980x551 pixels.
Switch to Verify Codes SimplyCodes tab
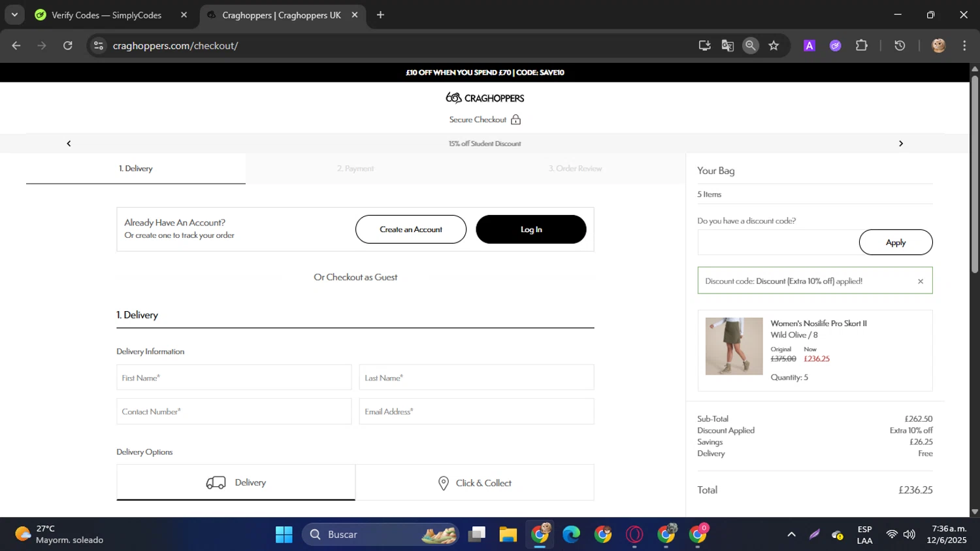(x=106, y=15)
